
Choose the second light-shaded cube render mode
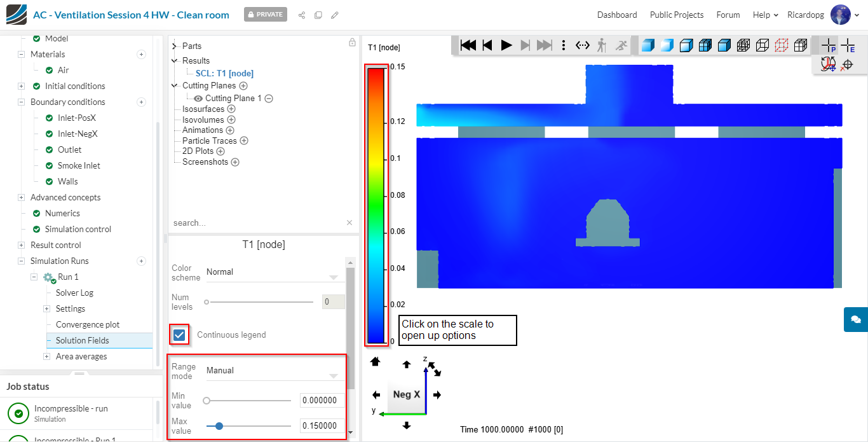[x=667, y=45]
